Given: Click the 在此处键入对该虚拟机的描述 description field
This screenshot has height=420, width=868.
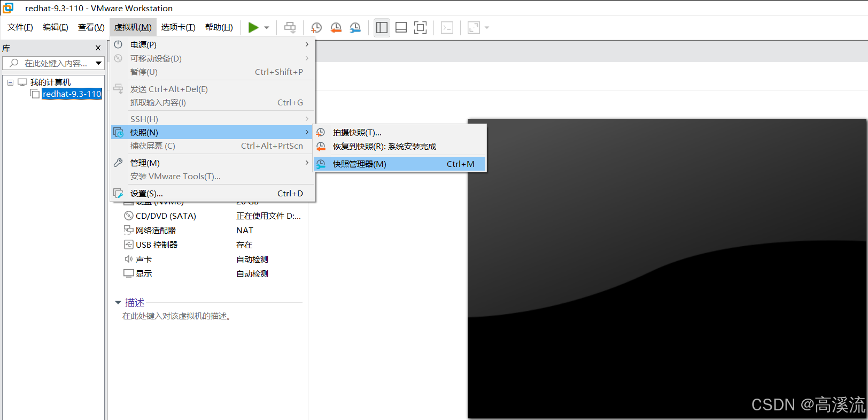Looking at the screenshot, I should tap(177, 316).
